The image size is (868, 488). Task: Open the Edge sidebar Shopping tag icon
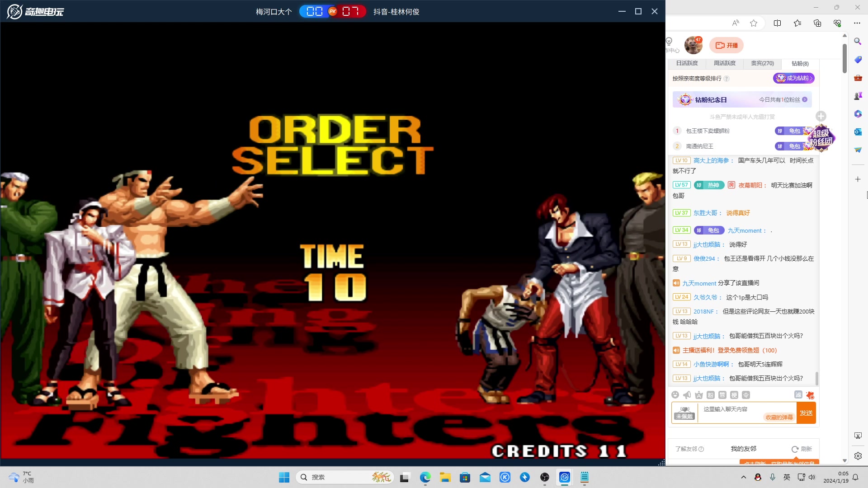[x=858, y=60]
